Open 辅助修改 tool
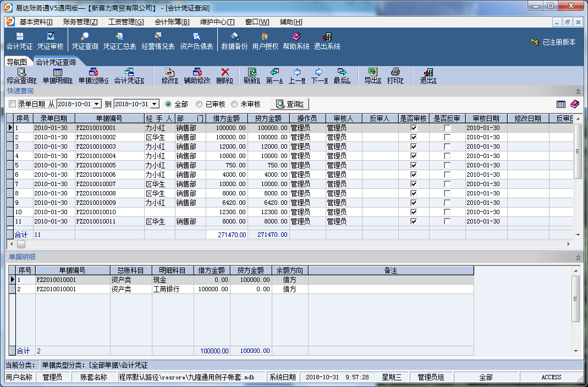Image resolution: width=588 pixels, height=387 pixels. (x=197, y=76)
